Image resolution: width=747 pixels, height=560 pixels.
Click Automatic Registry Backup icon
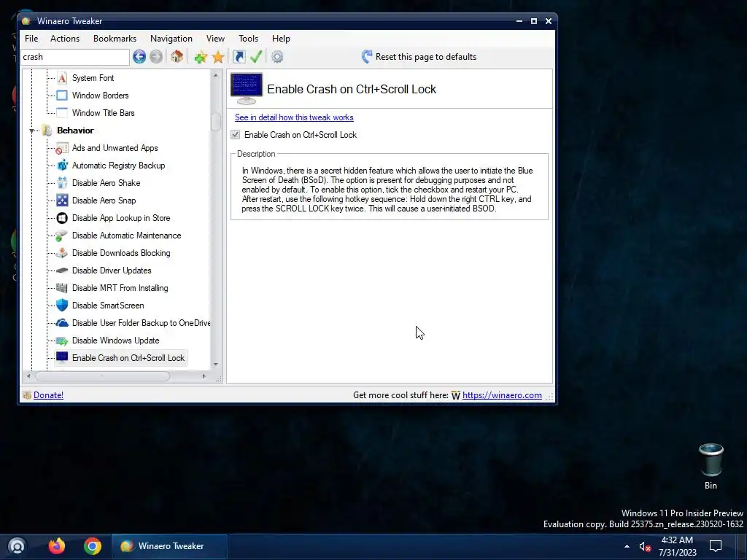62,166
